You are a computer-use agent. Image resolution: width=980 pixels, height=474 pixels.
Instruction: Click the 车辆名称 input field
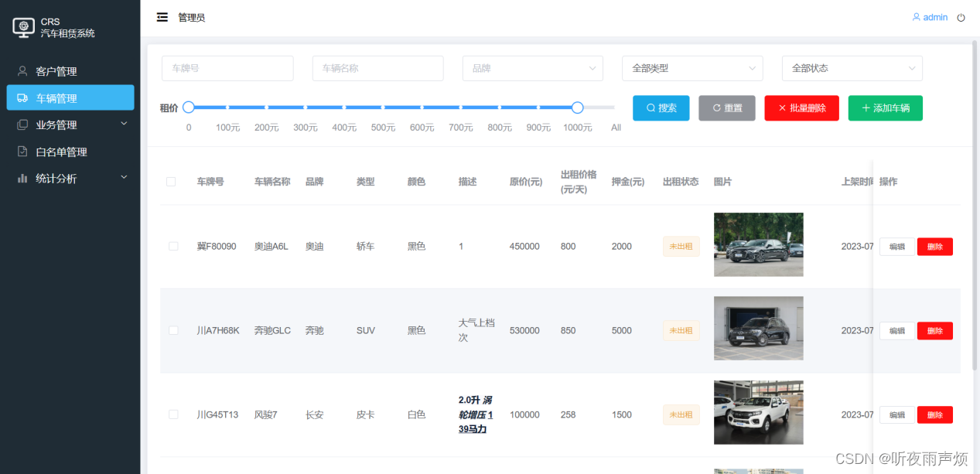click(378, 68)
